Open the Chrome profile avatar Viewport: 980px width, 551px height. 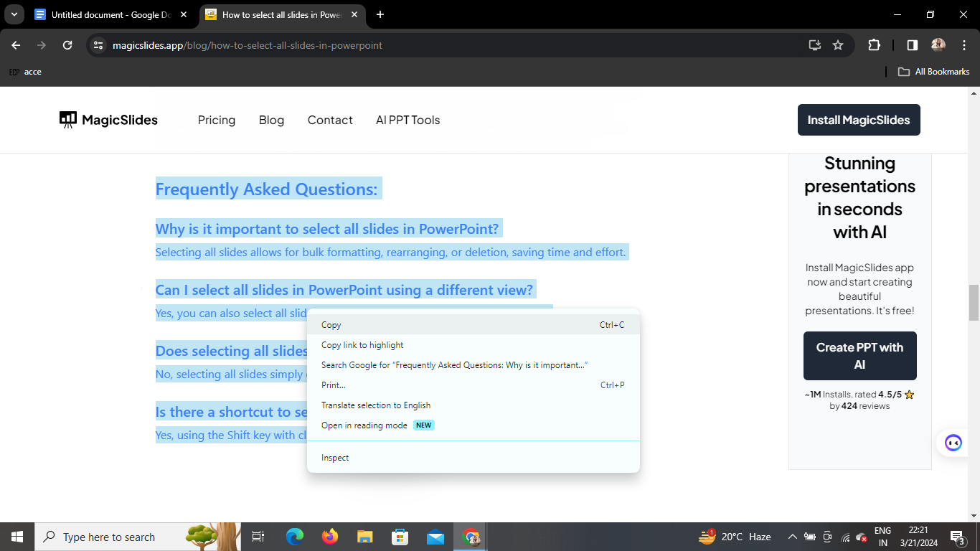point(938,45)
